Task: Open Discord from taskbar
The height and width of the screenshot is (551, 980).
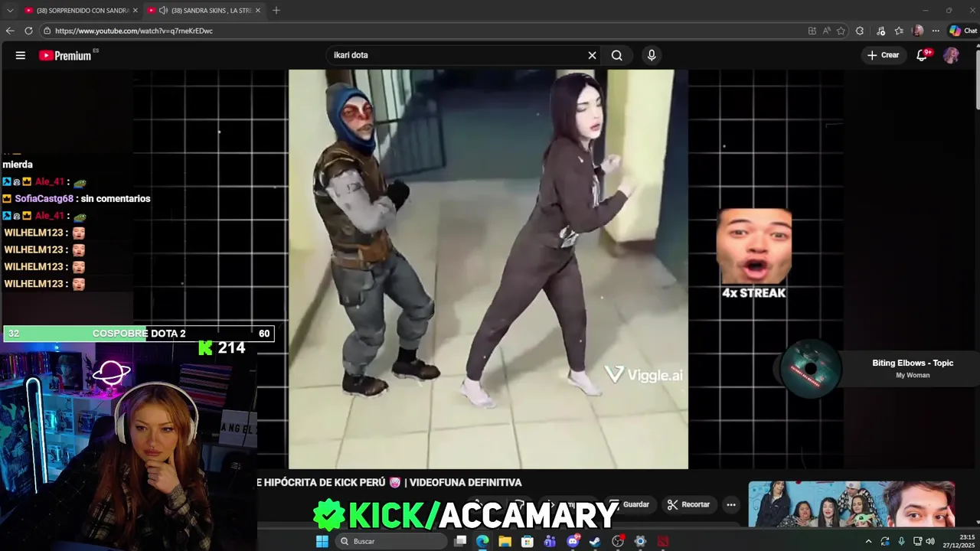Action: pos(573,541)
